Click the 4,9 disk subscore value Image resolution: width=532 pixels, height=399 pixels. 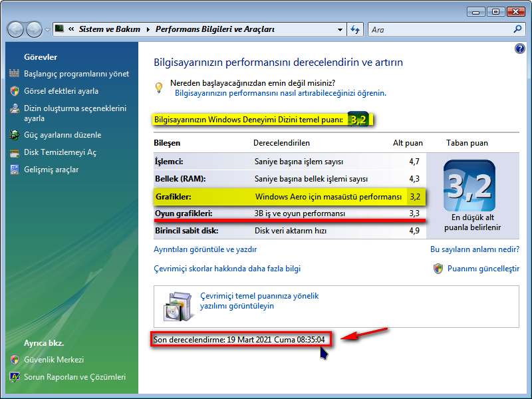coord(414,231)
